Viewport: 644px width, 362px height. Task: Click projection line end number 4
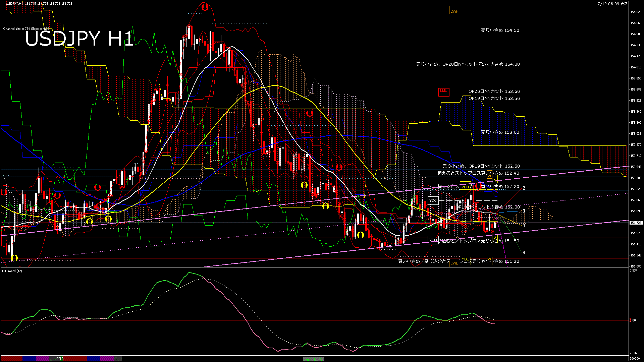pos(524,252)
